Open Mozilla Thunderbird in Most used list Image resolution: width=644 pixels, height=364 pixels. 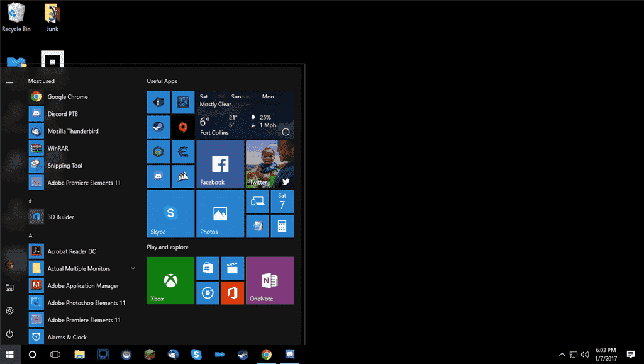pyautogui.click(x=82, y=131)
